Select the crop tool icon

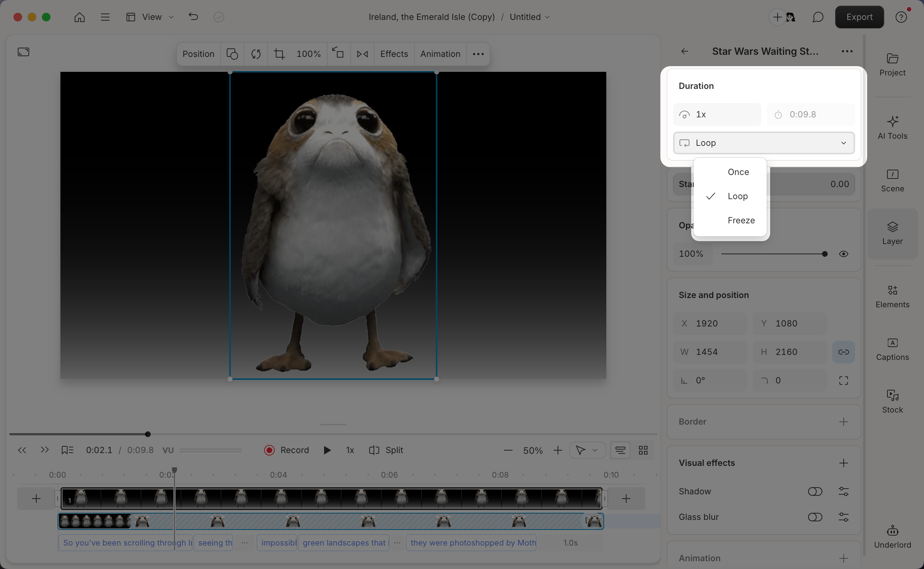click(279, 54)
